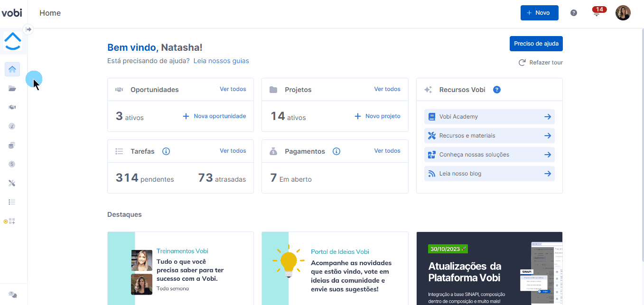The height and width of the screenshot is (305, 644).
Task: Click the '73 atrasadas' task count
Action: tap(222, 178)
